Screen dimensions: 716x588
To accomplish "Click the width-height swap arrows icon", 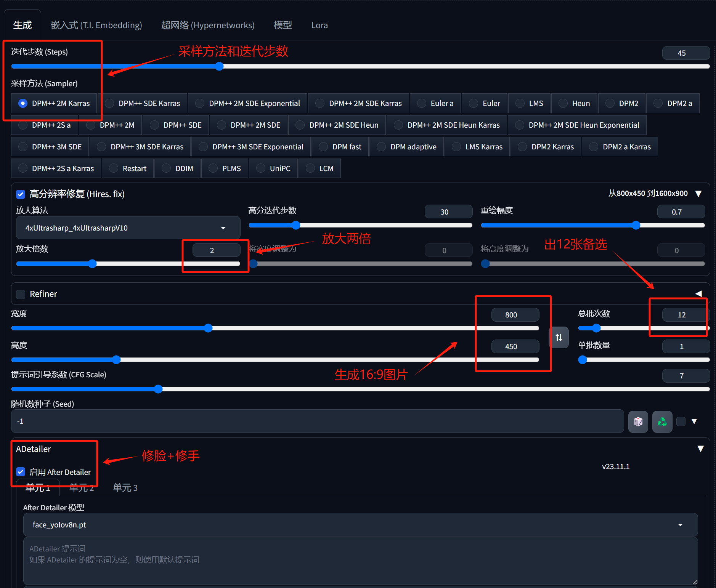I will (559, 337).
